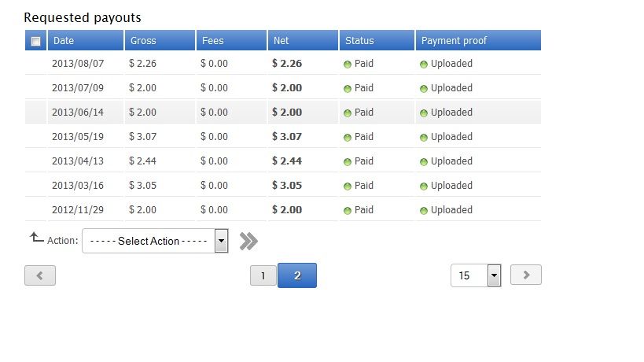Select the date 2012/11/29
The image size is (644, 362).
78,209
